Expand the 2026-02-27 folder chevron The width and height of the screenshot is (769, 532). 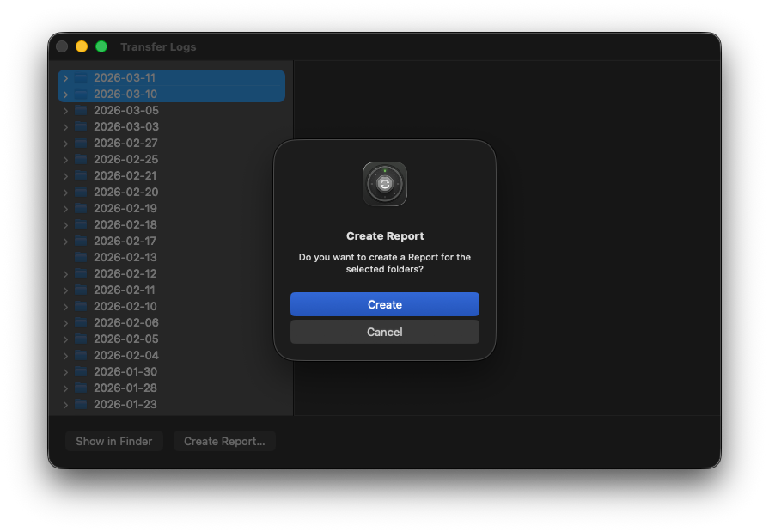tap(65, 144)
